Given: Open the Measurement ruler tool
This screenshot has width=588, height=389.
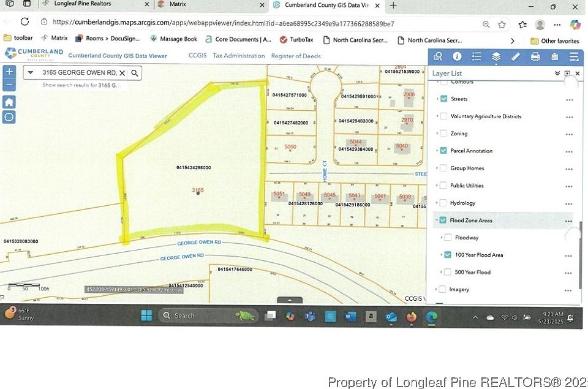Looking at the screenshot, I should tap(515, 56).
